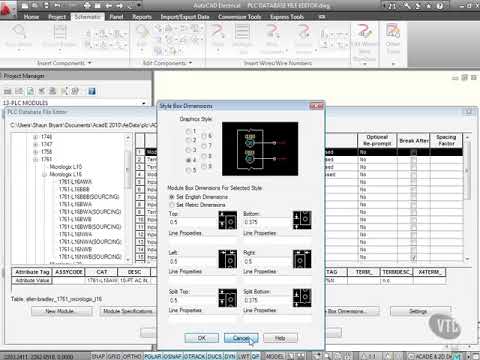Click the Split Bottom dimension diagram icon

302,298
